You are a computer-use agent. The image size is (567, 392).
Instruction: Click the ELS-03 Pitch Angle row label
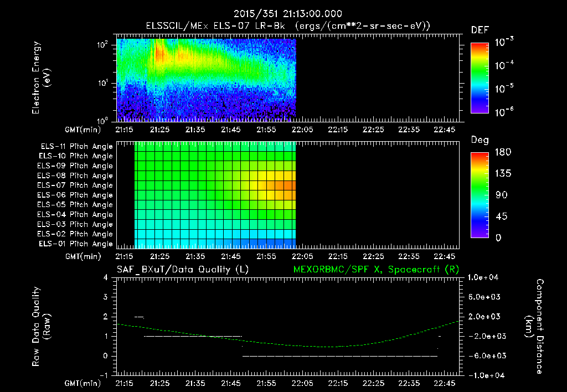click(x=75, y=224)
